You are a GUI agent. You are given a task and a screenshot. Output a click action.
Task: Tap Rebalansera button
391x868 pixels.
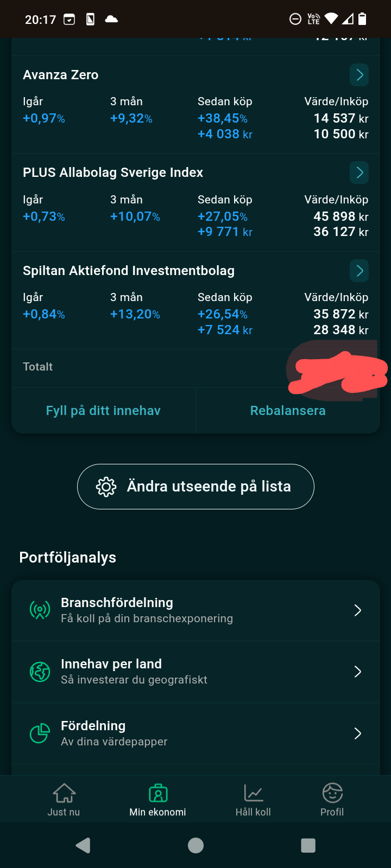pos(288,411)
